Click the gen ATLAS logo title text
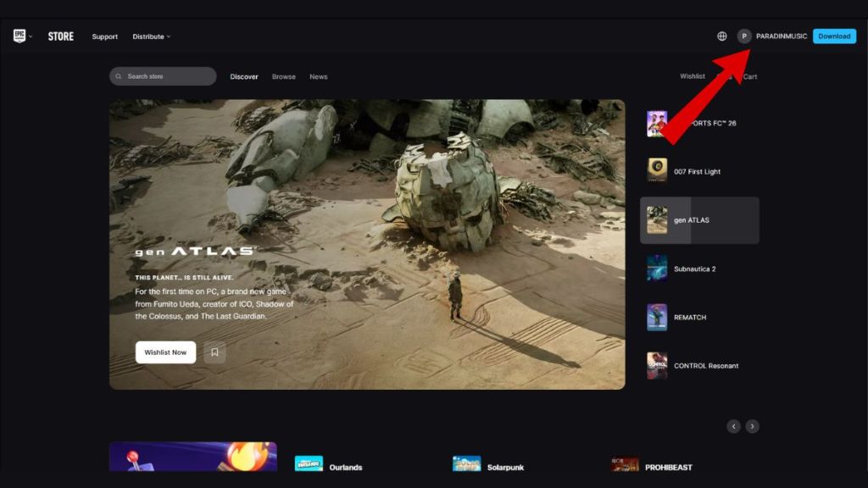This screenshot has width=868, height=488. click(x=195, y=252)
